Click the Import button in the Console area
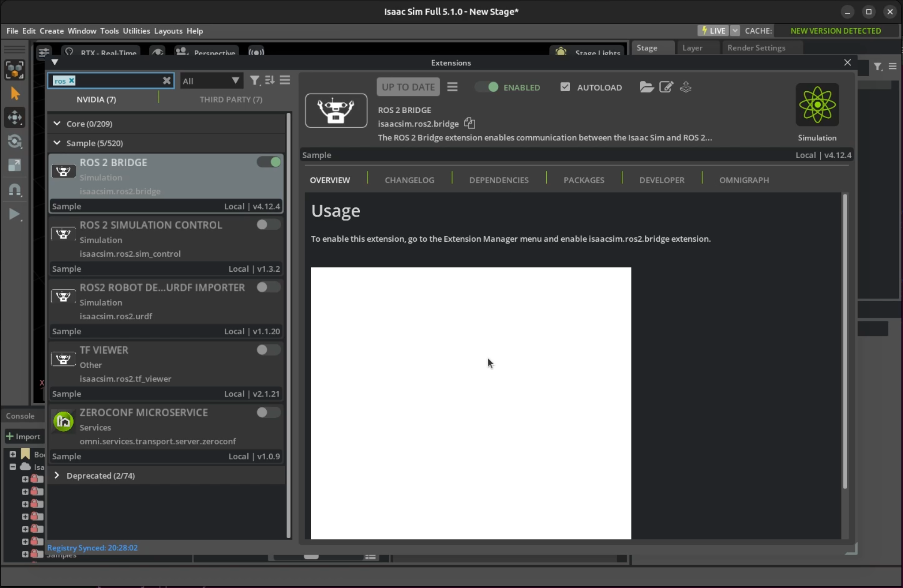The image size is (903, 588). point(24,436)
